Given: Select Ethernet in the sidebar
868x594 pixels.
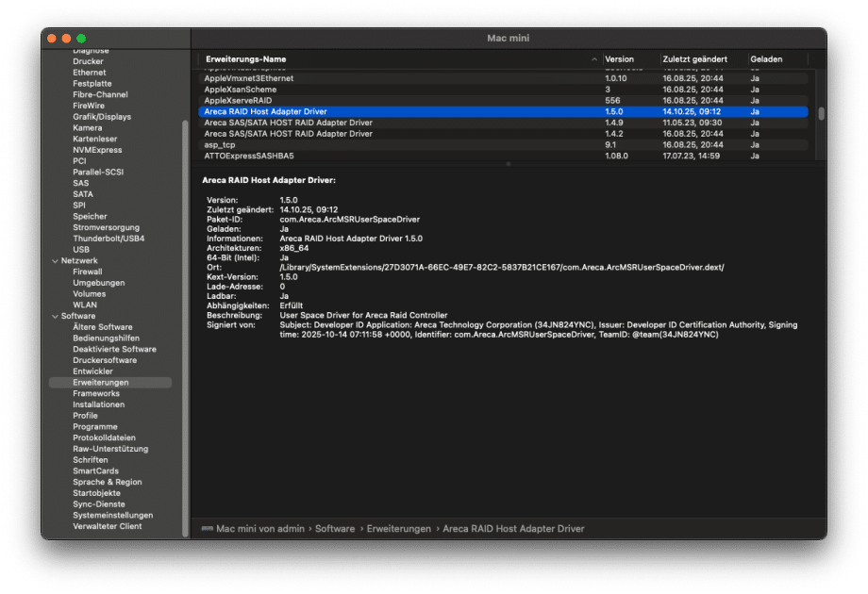Looking at the screenshot, I should coord(89,73).
